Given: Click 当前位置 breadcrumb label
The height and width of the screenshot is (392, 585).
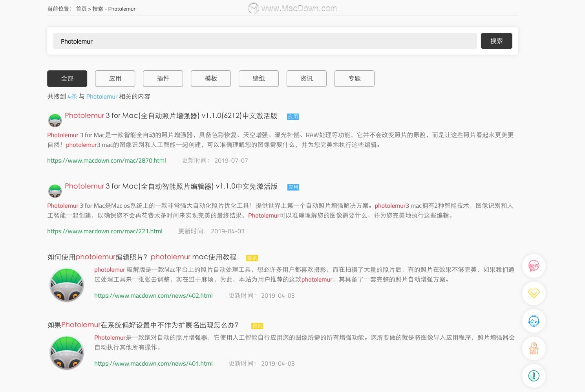Looking at the screenshot, I should (x=59, y=9).
